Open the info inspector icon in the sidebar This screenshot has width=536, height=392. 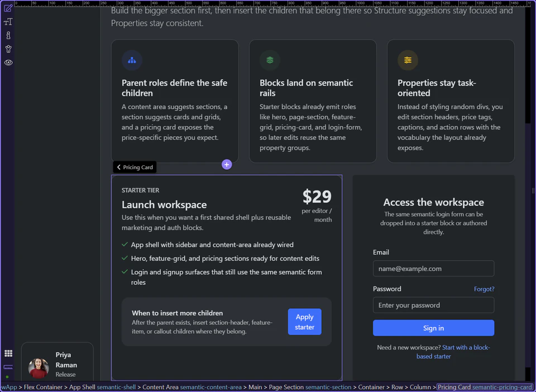7,35
